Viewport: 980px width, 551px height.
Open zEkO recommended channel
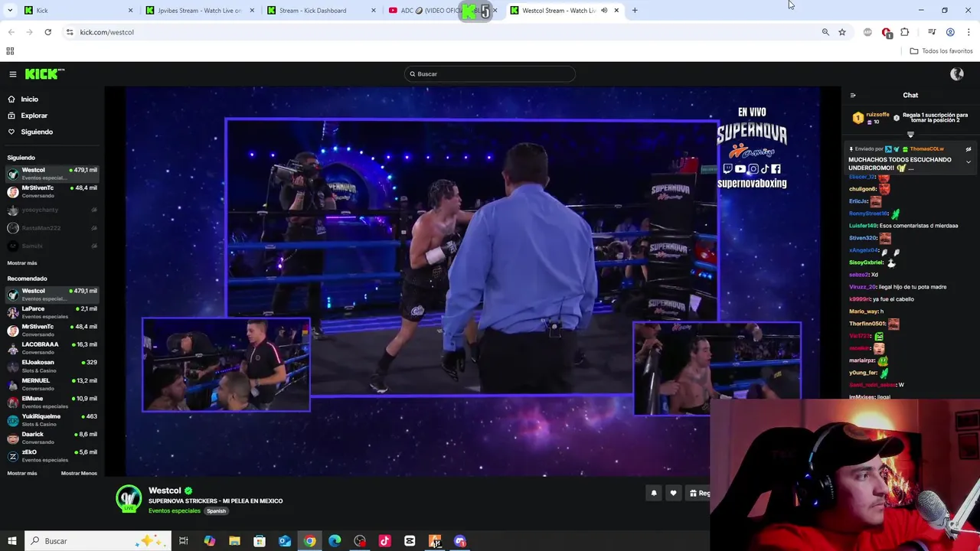[52, 456]
